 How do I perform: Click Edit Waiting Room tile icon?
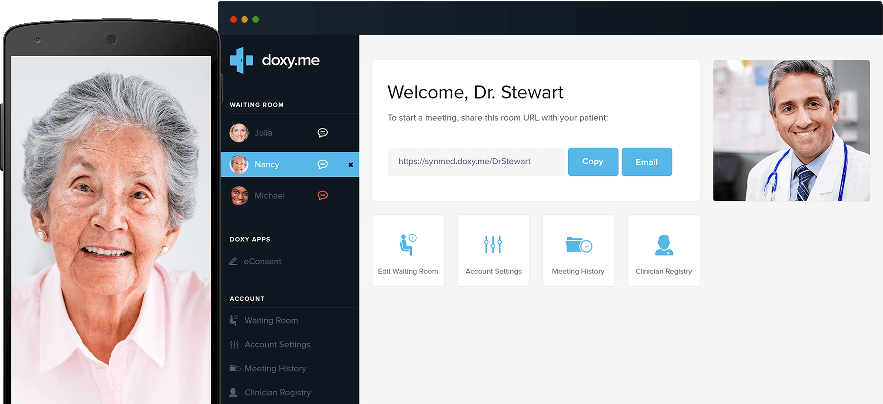[x=408, y=244]
